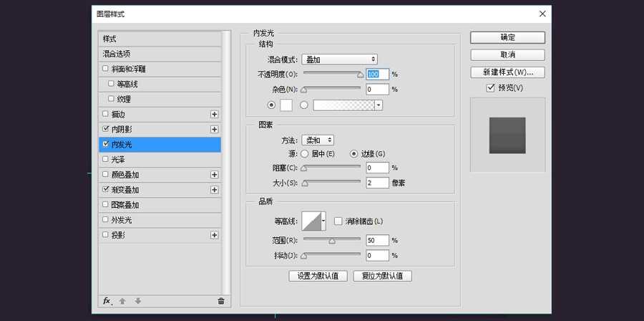Click the fx effects menu icon
Viewport: 644px width, 321px height.
[x=107, y=301]
